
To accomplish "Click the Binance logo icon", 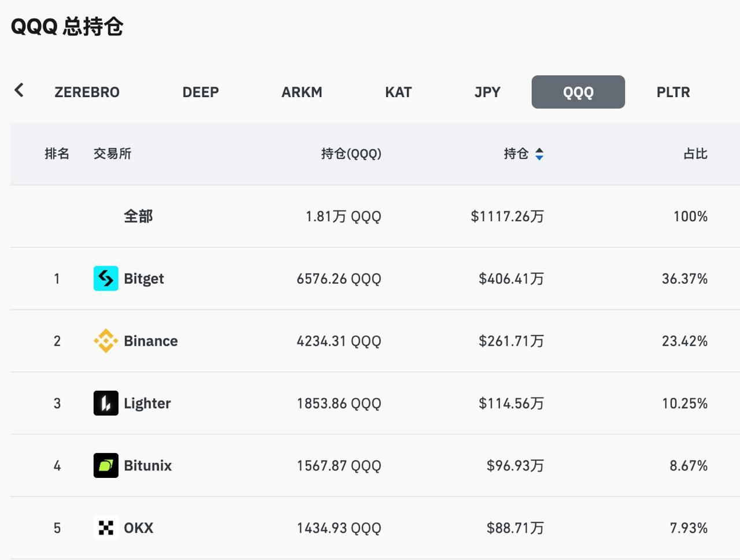I will [x=106, y=341].
